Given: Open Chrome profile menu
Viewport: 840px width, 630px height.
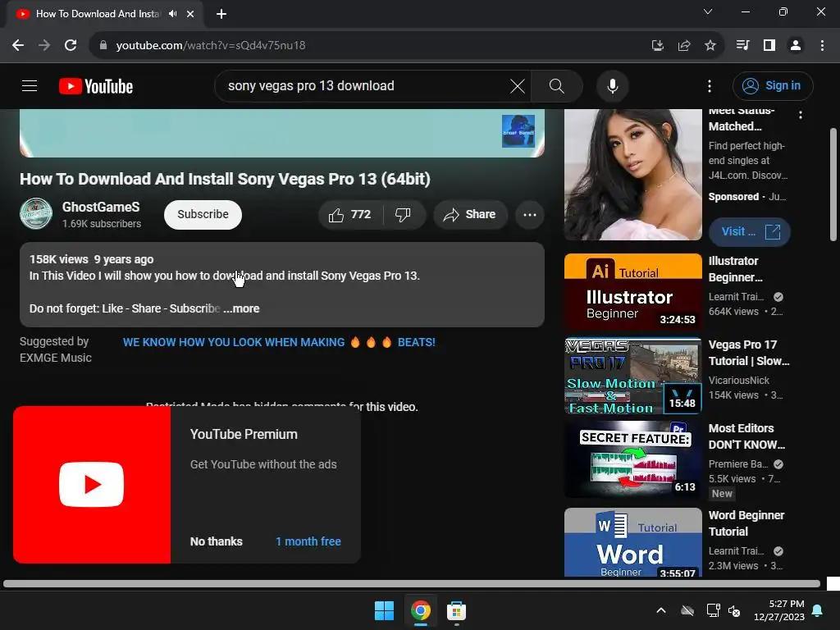Looking at the screenshot, I should click(x=796, y=45).
